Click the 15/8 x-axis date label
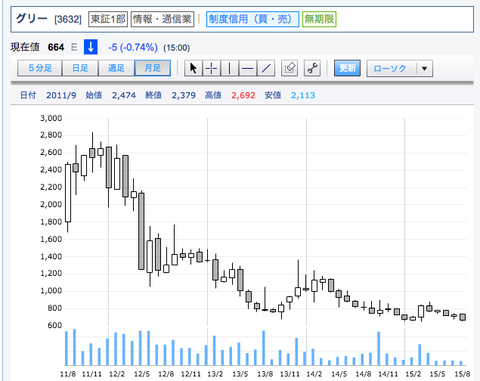 (x=462, y=374)
